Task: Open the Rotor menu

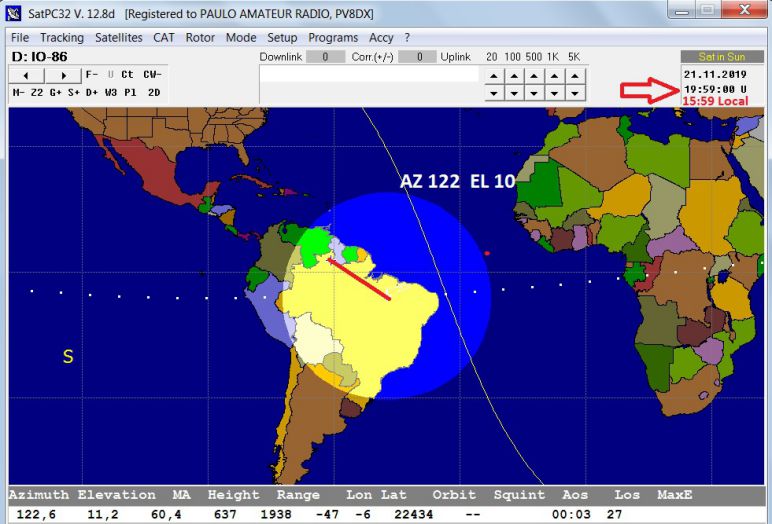Action: [200, 37]
